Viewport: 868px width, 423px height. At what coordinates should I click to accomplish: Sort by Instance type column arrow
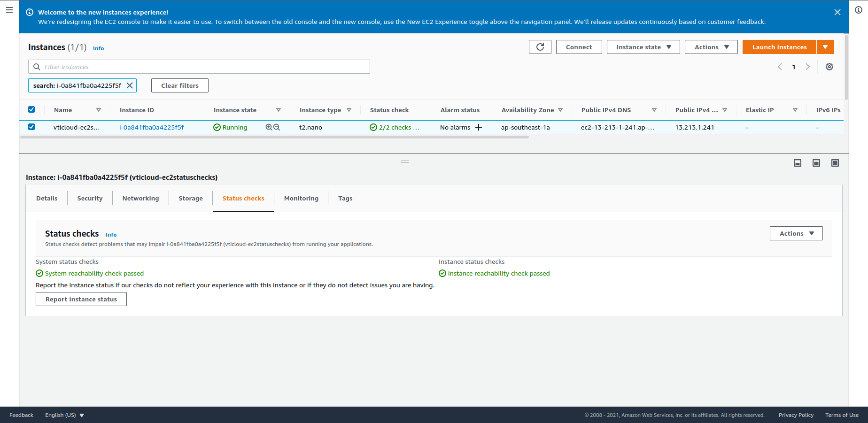349,110
